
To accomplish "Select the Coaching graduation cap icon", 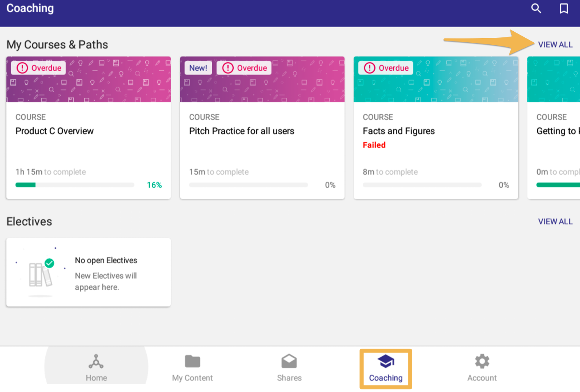I will 385,362.
